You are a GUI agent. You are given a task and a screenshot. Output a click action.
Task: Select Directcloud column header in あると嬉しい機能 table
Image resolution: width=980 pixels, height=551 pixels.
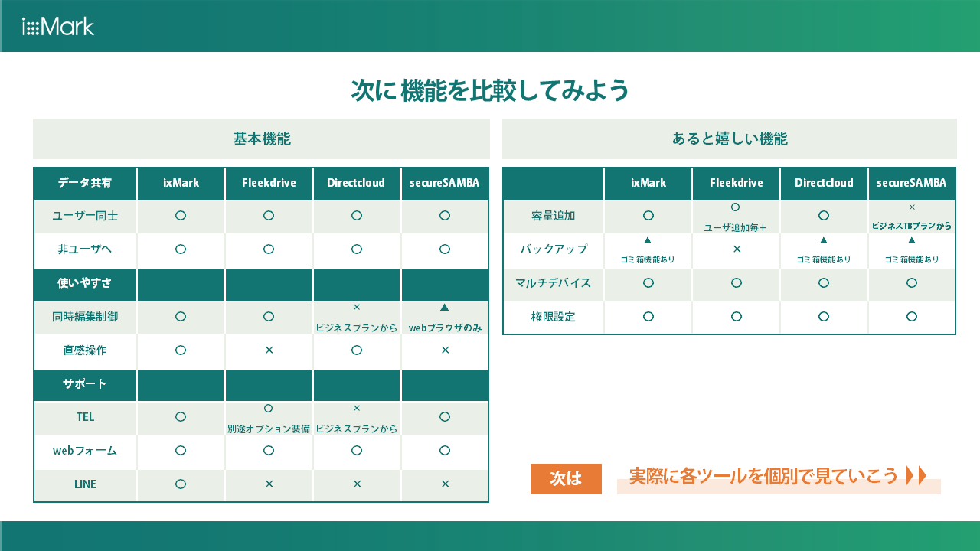[824, 183]
